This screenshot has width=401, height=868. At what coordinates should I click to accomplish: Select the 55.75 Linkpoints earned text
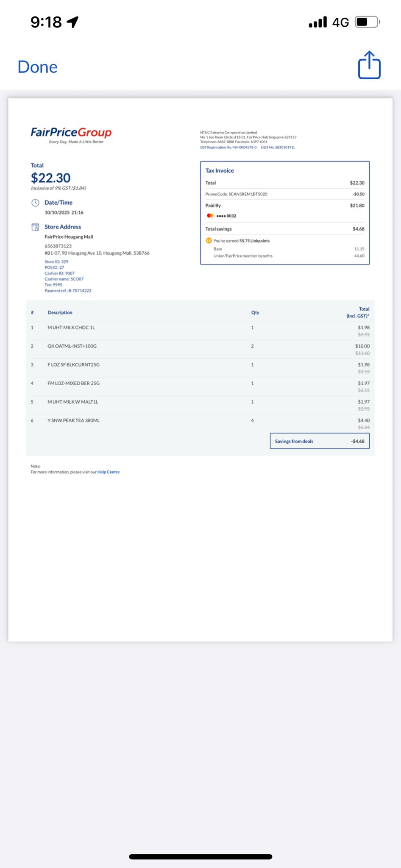242,241
